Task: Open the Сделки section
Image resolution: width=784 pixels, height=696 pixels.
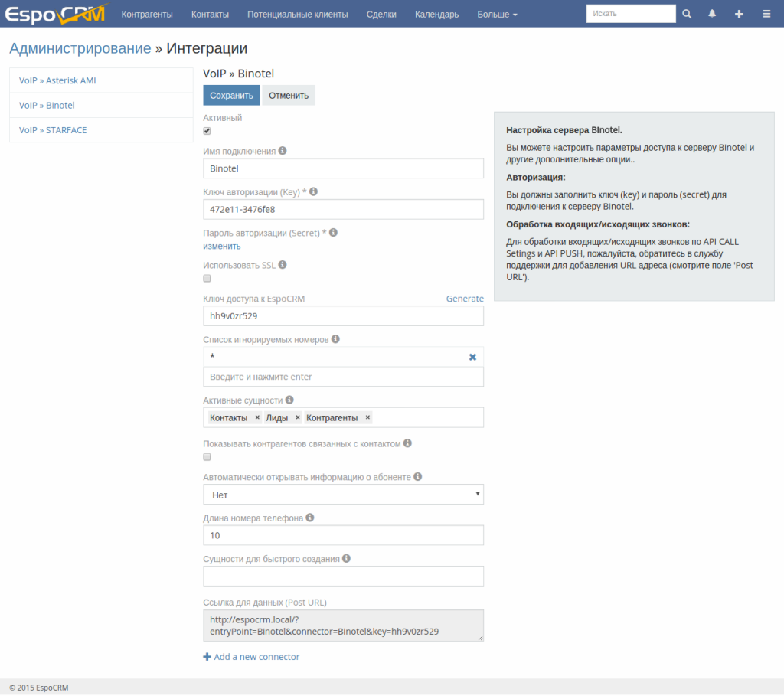Action: pos(381,15)
